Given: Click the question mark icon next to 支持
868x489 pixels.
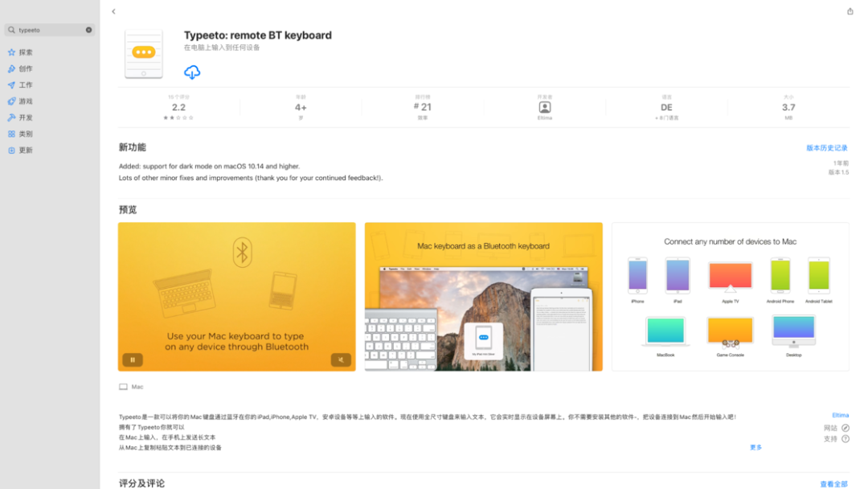Looking at the screenshot, I should click(845, 438).
